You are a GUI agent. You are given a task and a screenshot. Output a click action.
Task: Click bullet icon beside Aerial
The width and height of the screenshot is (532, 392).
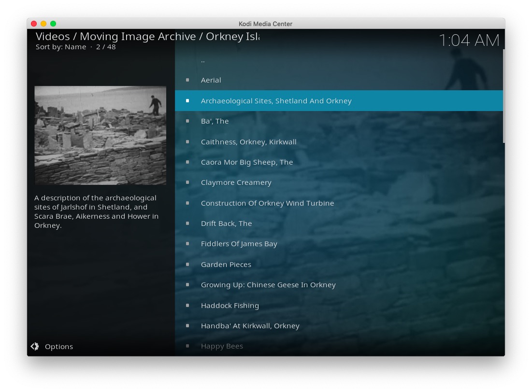click(187, 80)
